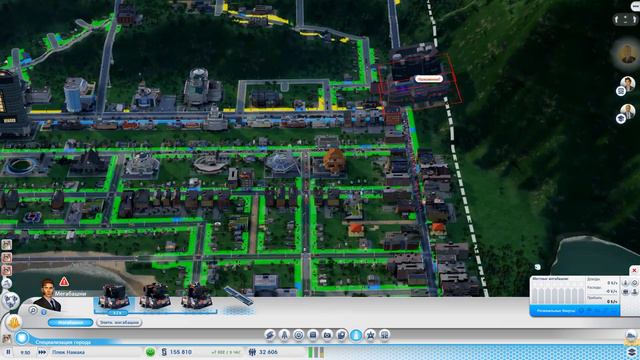Image resolution: width=640 pixels, height=360 pixels.
Task: Select the last specialization toolbar icon
Action: click(384, 335)
